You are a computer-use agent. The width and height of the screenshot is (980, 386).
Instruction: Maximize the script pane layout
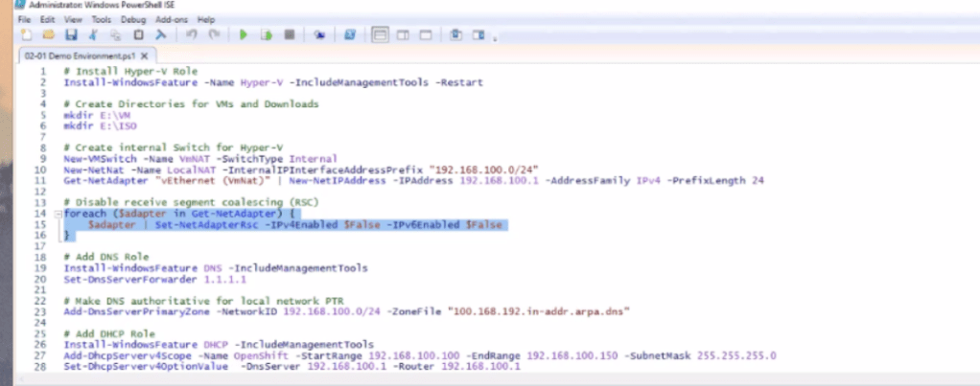(426, 35)
